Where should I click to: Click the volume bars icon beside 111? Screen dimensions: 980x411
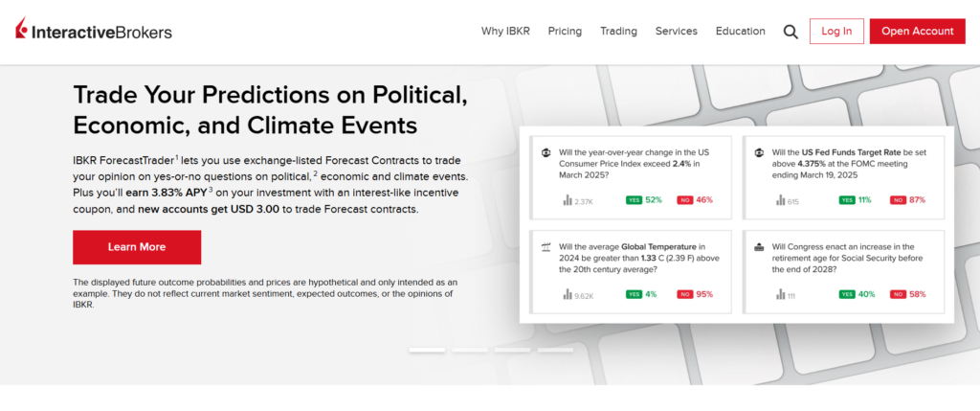point(781,294)
